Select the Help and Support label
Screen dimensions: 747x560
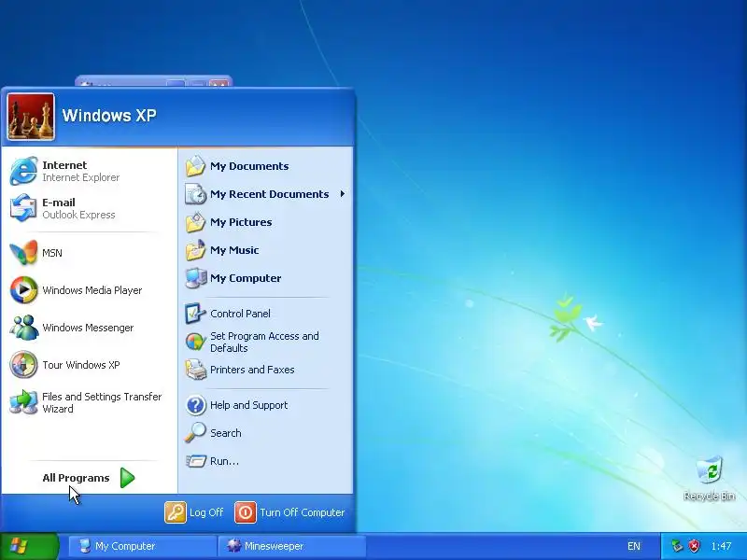(x=248, y=405)
